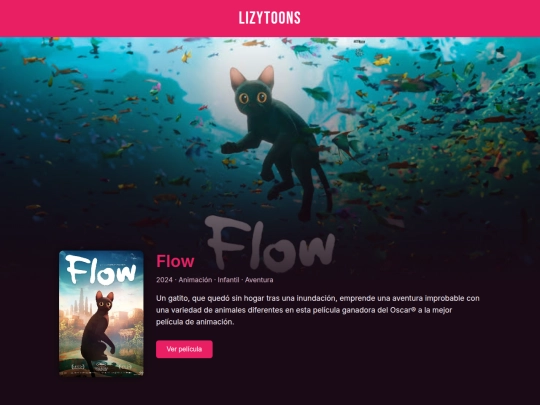Open the Flow movie poster thumbnail

(x=101, y=313)
